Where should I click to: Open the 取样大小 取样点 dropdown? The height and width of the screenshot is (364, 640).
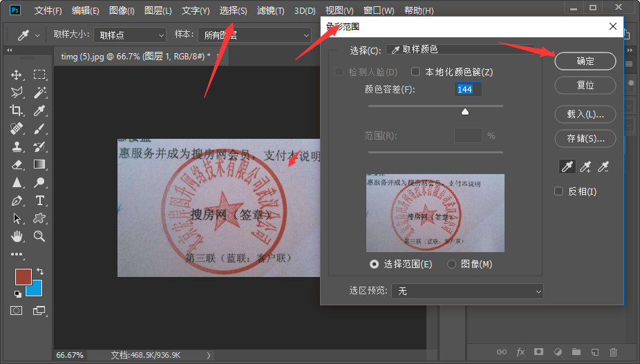(x=130, y=35)
